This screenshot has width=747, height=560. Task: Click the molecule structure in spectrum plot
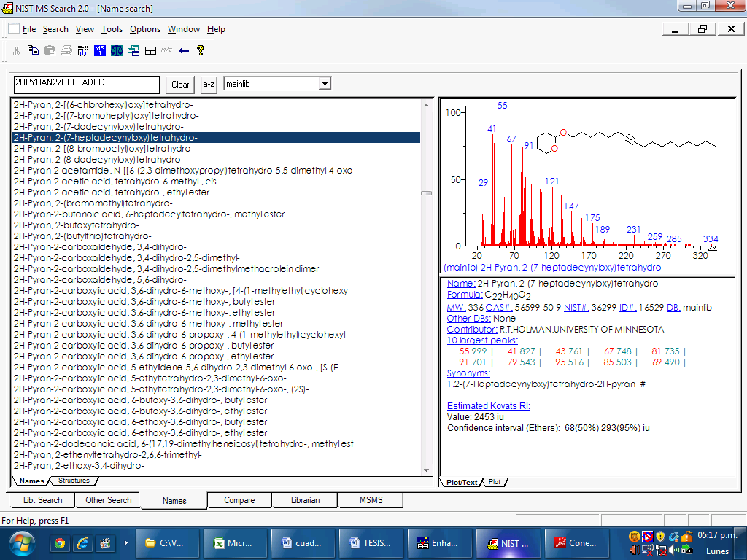(626, 141)
